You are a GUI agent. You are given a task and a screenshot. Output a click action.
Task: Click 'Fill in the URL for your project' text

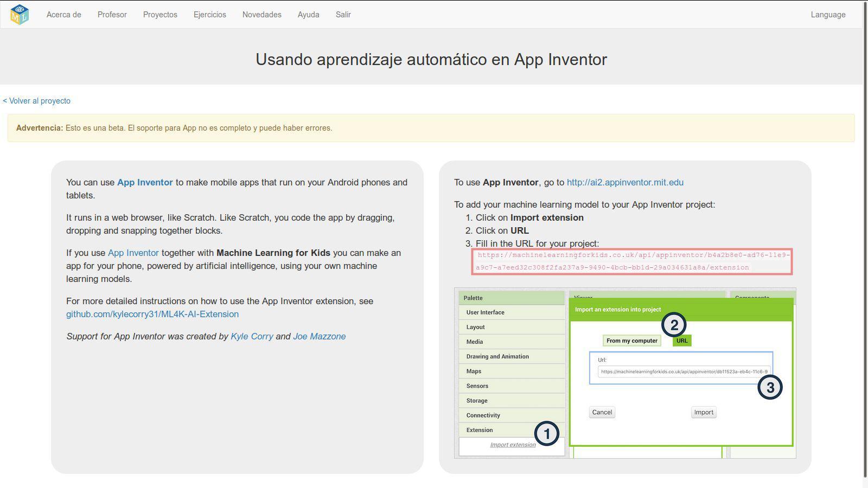[x=538, y=243]
